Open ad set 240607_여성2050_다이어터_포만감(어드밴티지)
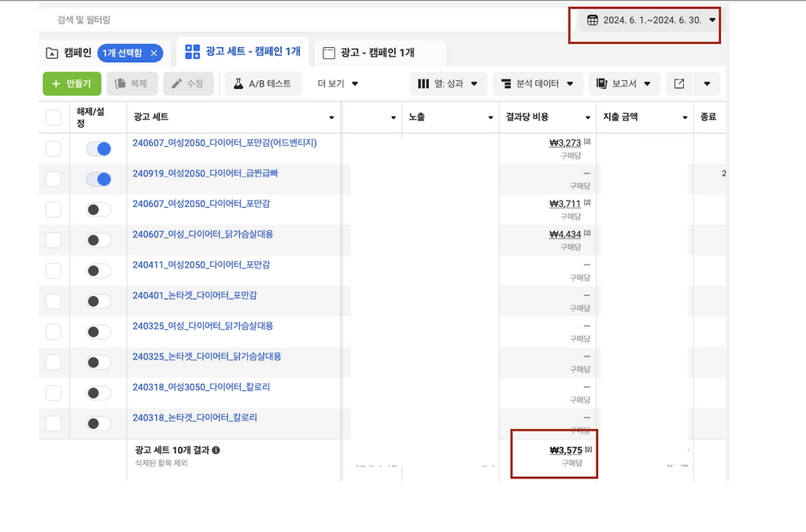The image size is (806, 532). click(x=224, y=143)
